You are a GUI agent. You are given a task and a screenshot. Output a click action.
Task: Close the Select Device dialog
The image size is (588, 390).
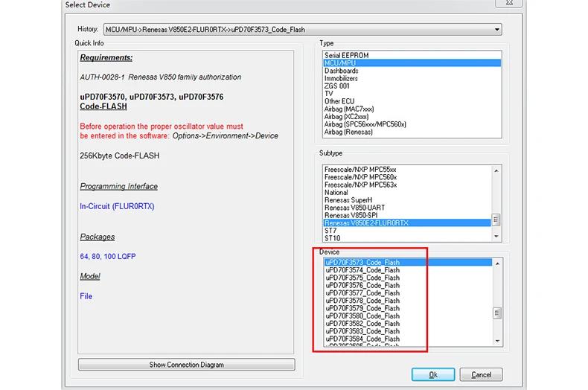(509, 3)
